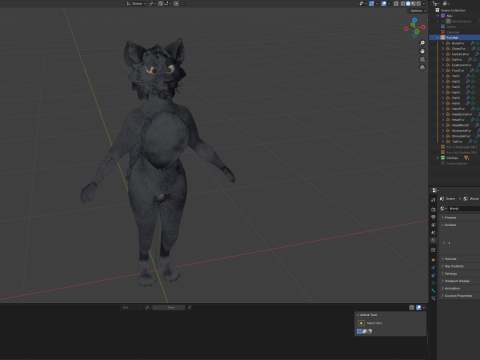The height and width of the screenshot is (360, 480).
Task: Expand the Settings panel
Action: pos(460,274)
